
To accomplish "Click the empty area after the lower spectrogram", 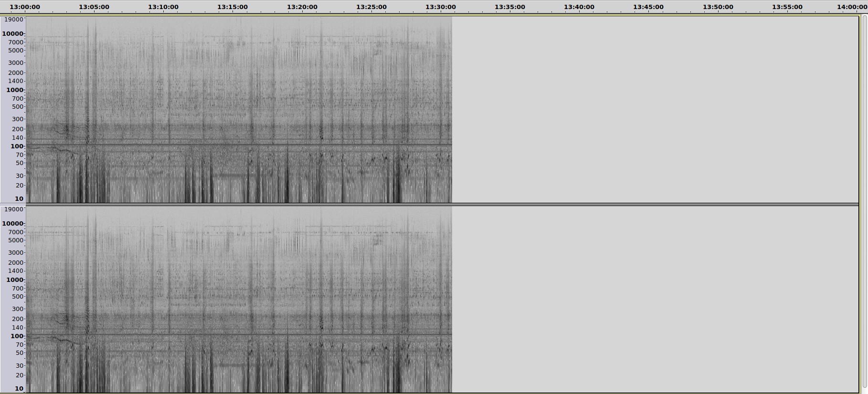I will pyautogui.click(x=654, y=300).
